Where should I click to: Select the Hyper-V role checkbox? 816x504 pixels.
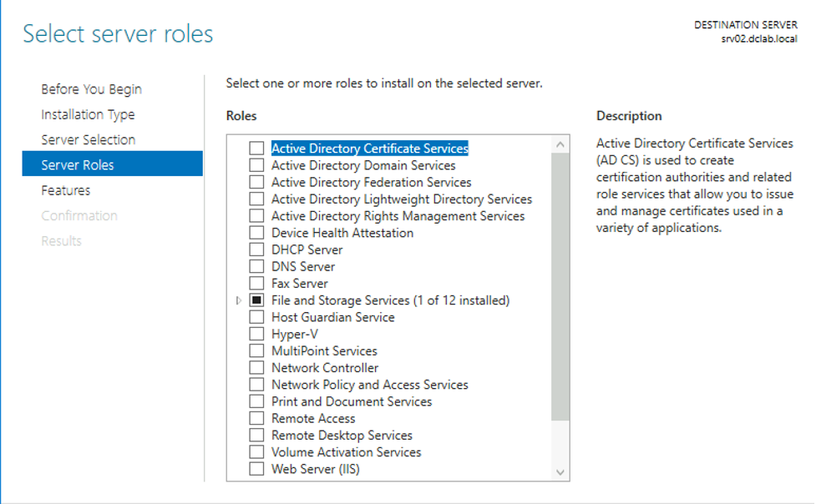click(x=256, y=334)
